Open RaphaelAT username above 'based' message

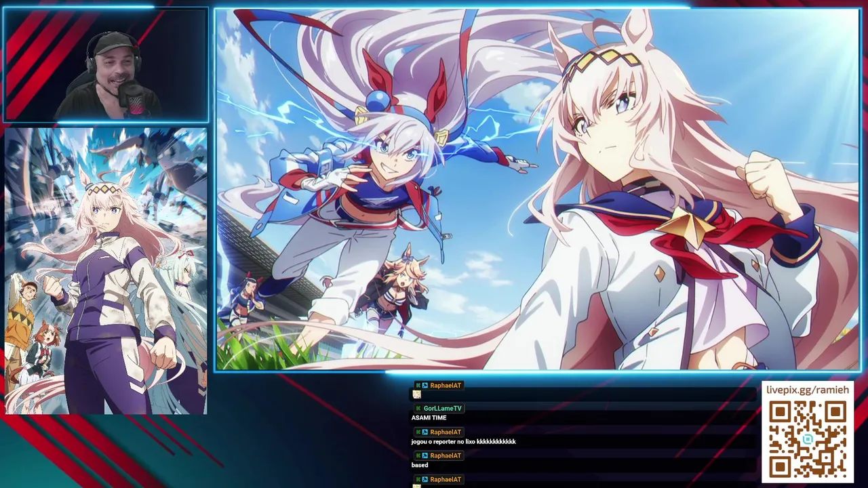click(446, 456)
